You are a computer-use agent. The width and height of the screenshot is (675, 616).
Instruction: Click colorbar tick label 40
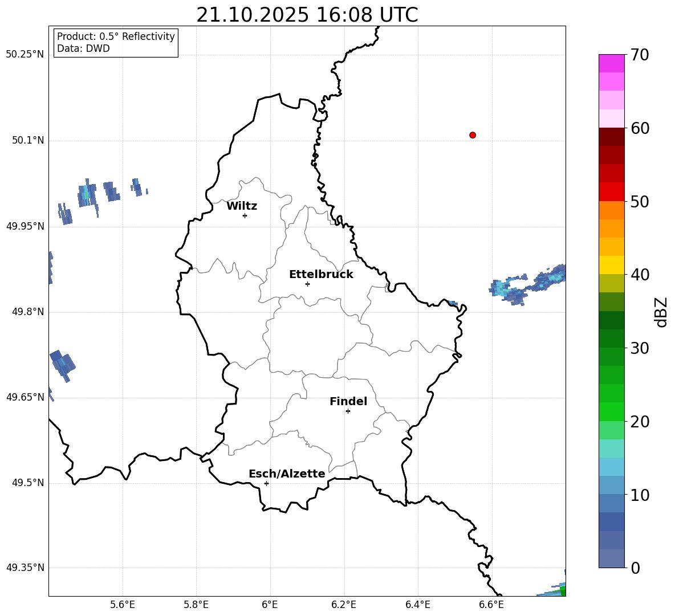click(x=640, y=275)
